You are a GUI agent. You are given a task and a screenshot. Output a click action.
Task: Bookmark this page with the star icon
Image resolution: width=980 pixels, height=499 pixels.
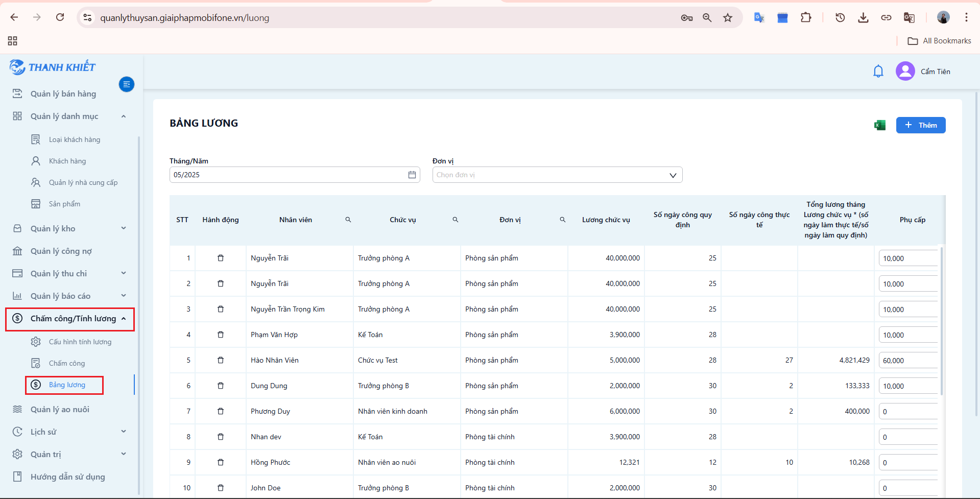728,18
